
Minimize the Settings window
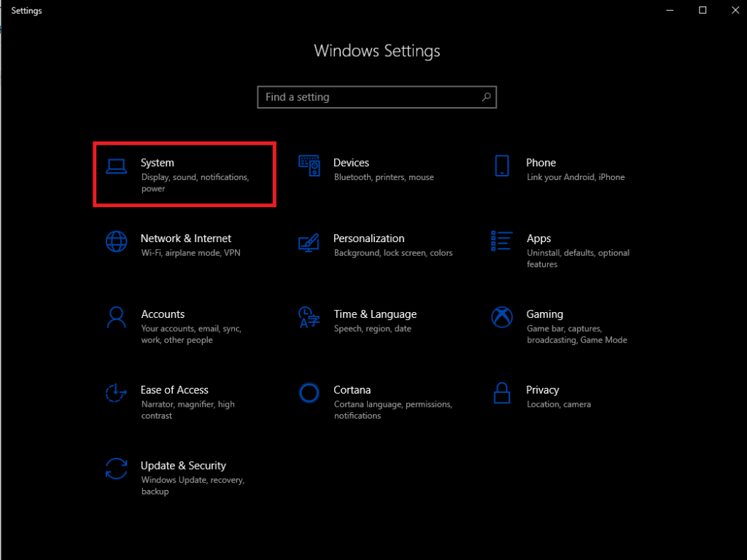point(670,10)
